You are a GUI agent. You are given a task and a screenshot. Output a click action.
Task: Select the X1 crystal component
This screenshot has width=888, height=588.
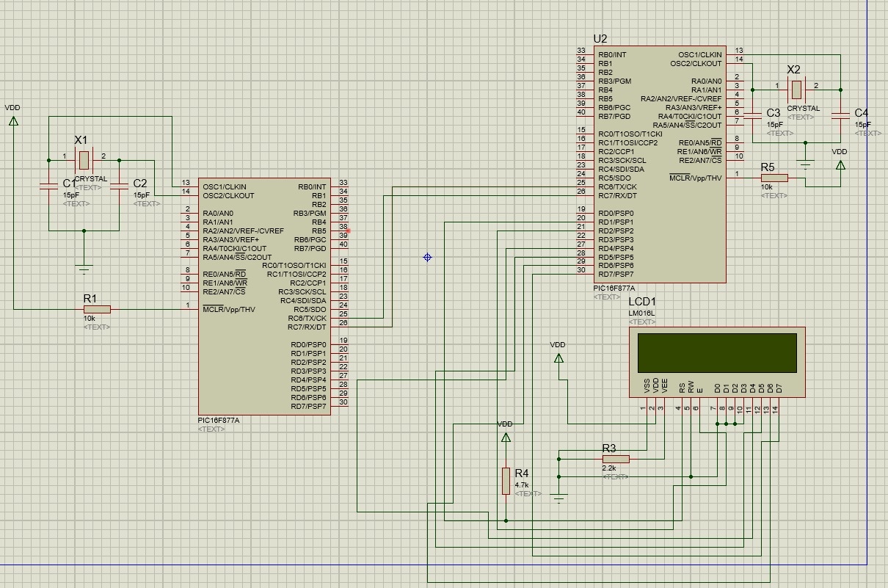click(84, 159)
